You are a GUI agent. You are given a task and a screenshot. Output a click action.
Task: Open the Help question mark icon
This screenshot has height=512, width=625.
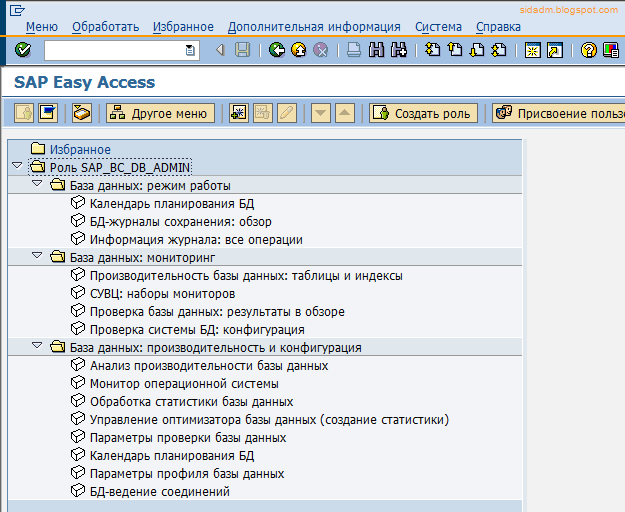point(588,50)
